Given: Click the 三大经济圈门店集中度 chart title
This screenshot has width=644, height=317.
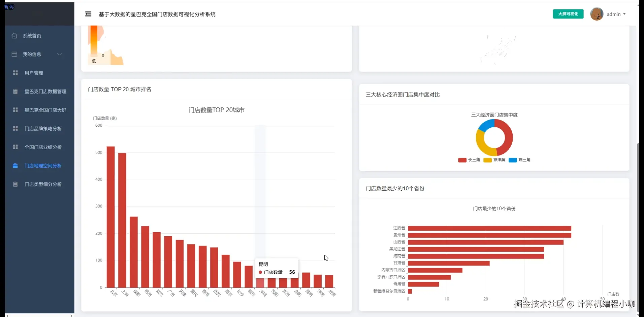Looking at the screenshot, I should coord(494,115).
